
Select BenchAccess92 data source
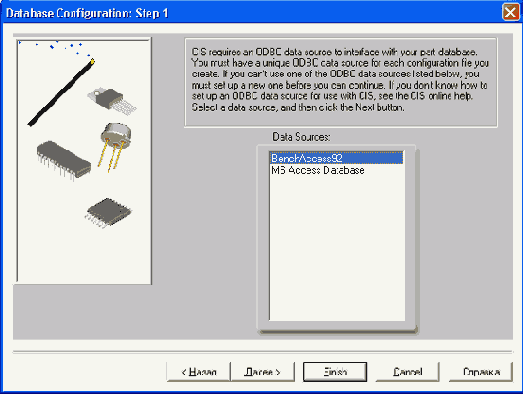click(x=336, y=158)
